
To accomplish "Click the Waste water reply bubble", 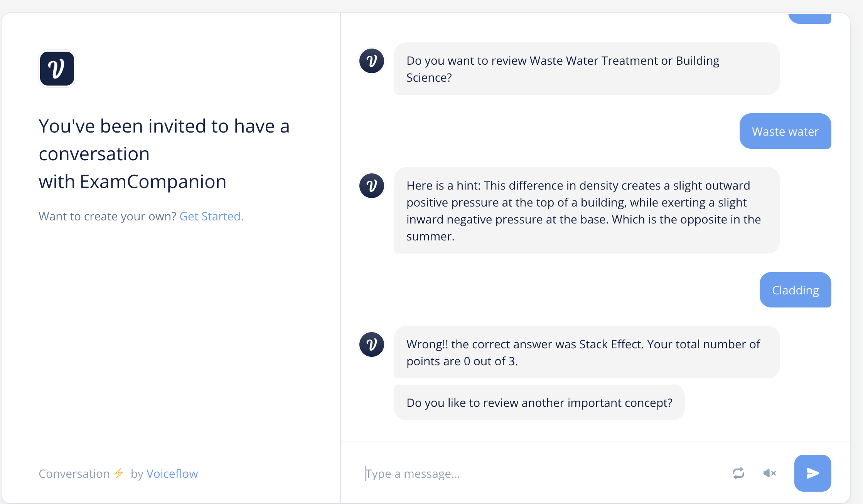I will 785,131.
